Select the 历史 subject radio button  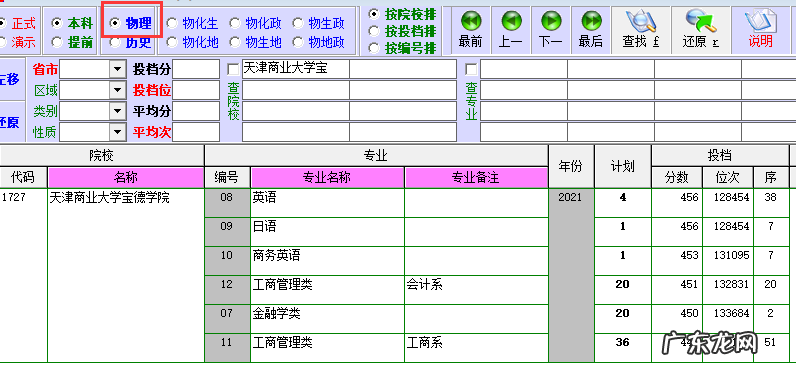(115, 43)
